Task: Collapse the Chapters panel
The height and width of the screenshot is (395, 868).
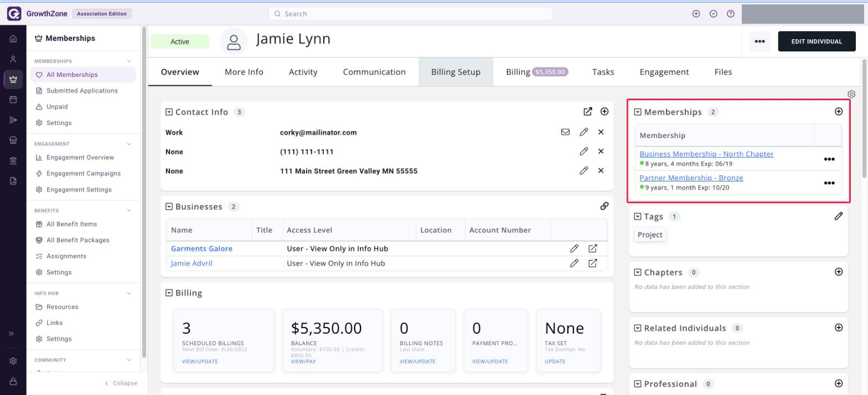Action: click(x=638, y=272)
